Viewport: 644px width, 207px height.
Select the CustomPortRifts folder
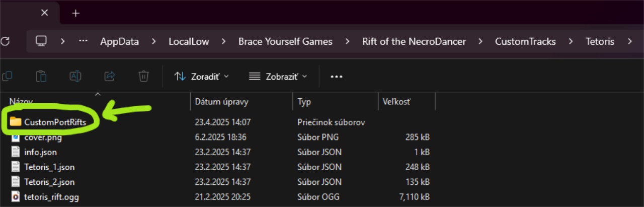55,121
